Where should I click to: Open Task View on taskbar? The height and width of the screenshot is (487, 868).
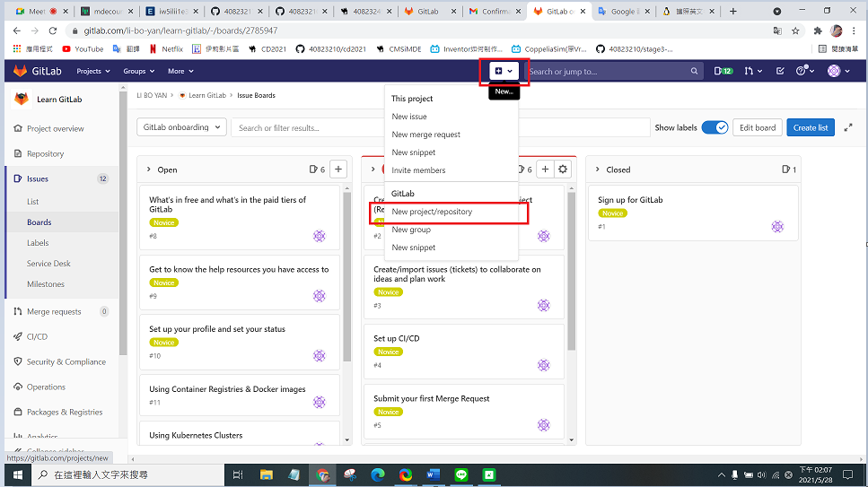click(x=238, y=474)
